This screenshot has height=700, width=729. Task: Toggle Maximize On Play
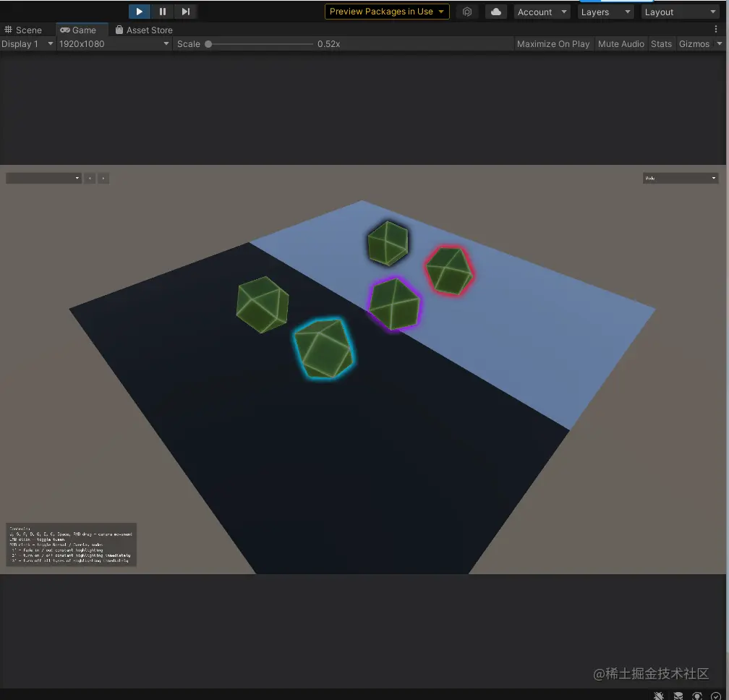coord(553,43)
